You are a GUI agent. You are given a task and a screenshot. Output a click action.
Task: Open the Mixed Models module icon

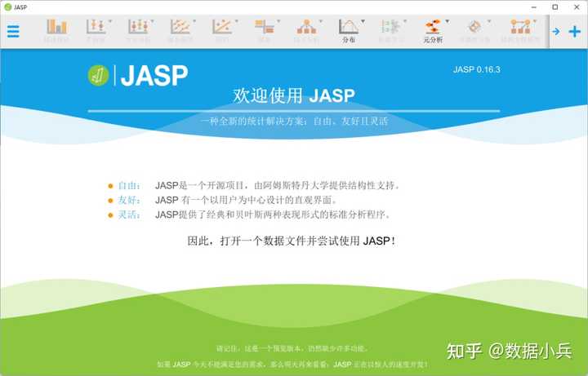[x=180, y=31]
